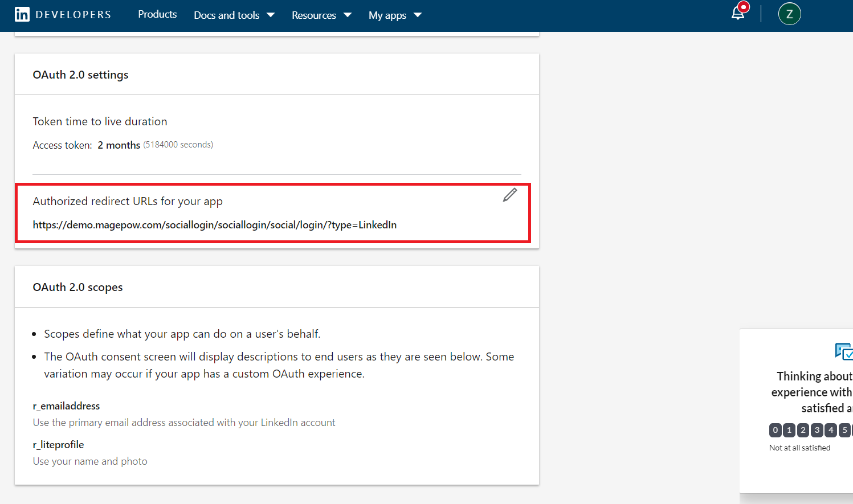Pick satisfaction rating 3
The image size is (853, 504).
pyautogui.click(x=817, y=430)
